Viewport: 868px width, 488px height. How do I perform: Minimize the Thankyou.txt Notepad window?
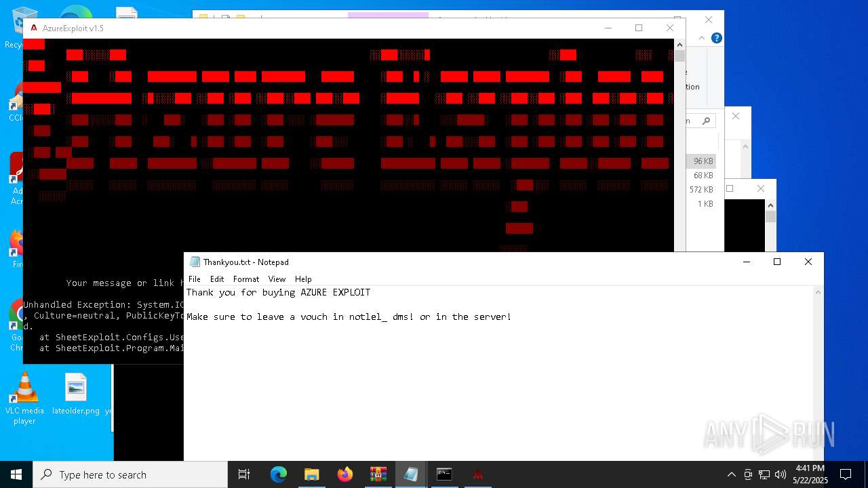747,262
